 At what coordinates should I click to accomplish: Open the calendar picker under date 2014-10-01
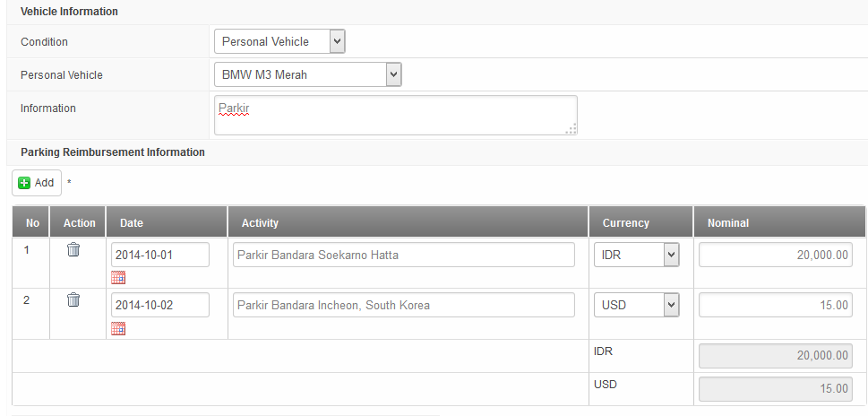[118, 278]
